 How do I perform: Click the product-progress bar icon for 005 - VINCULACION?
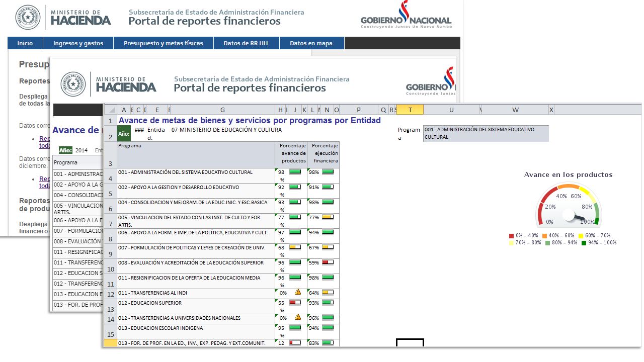pos(295,217)
